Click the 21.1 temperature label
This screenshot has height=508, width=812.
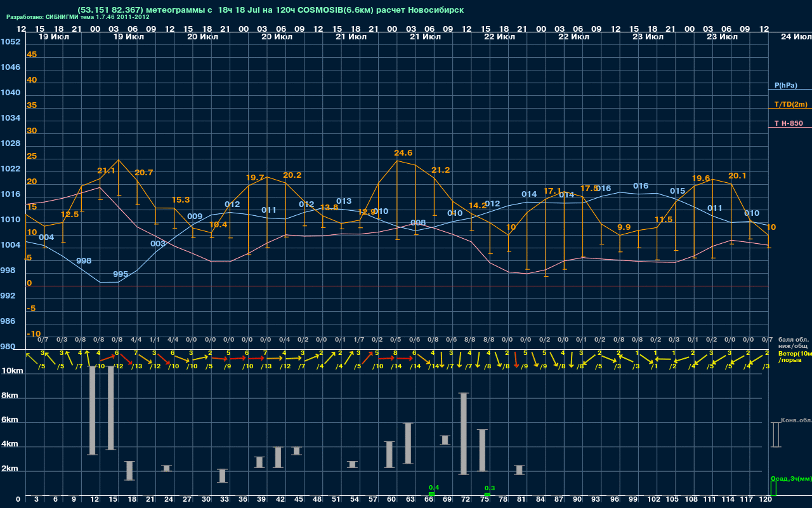click(x=106, y=171)
